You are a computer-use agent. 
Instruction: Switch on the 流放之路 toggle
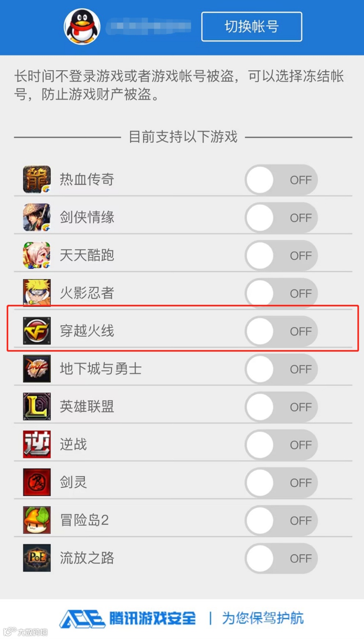tap(281, 558)
